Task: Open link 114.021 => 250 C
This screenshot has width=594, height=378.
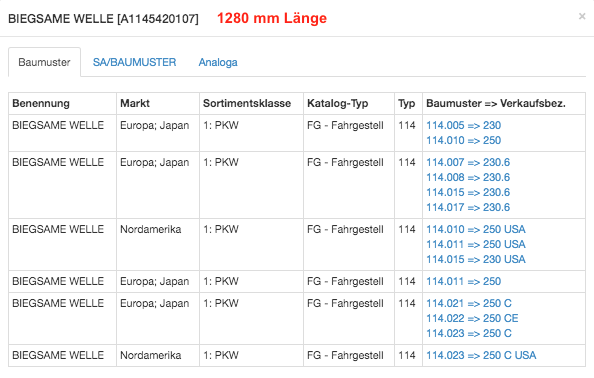Action: [469, 303]
